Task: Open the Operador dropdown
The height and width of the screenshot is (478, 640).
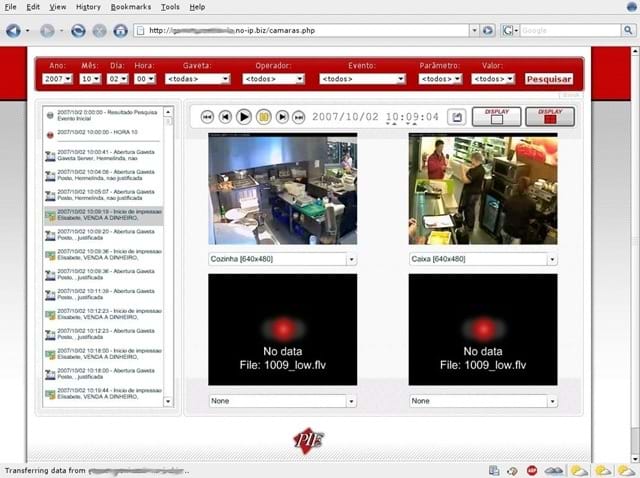Action: coord(273,79)
